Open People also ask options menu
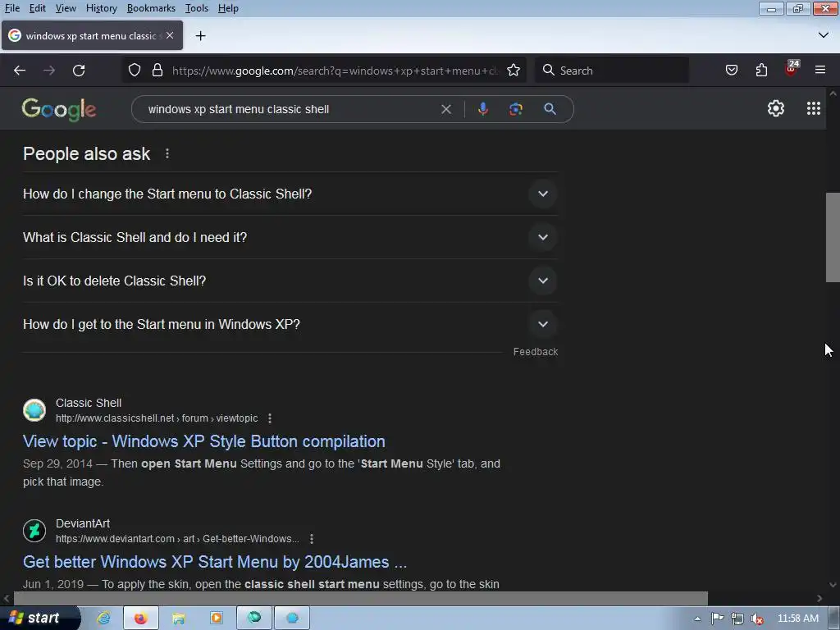 pos(167,153)
